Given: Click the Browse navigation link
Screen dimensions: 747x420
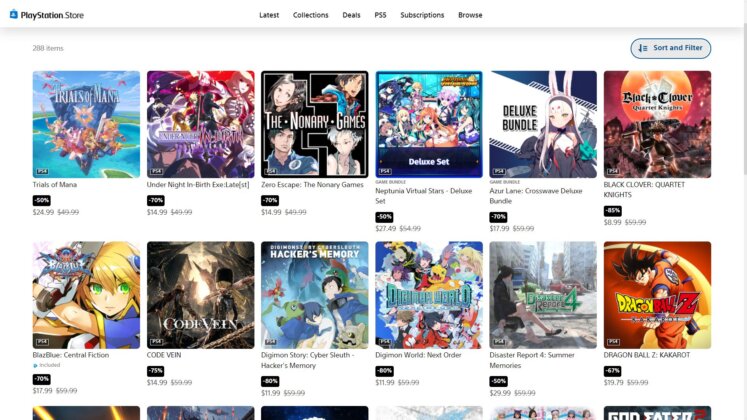Looking at the screenshot, I should 470,15.
